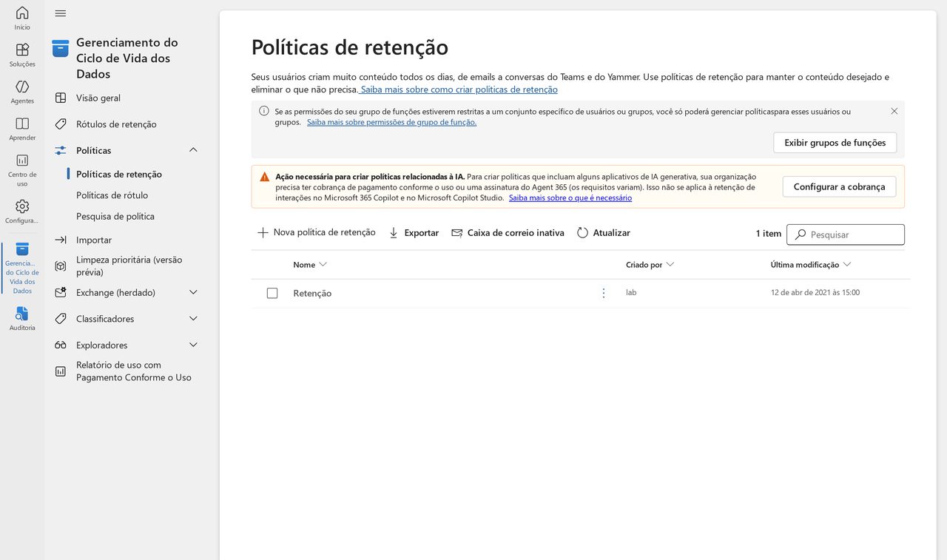Select Gerenciamento do Ciclo de Vida rail icon
Viewport: 947px width, 560px height.
[22, 249]
